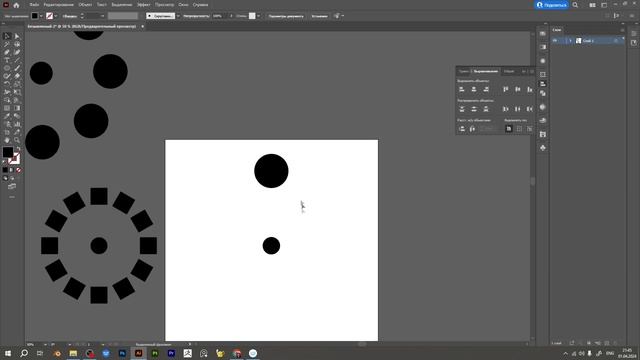
Task: Click horizontal distribute center in Align panel
Action: (518, 109)
